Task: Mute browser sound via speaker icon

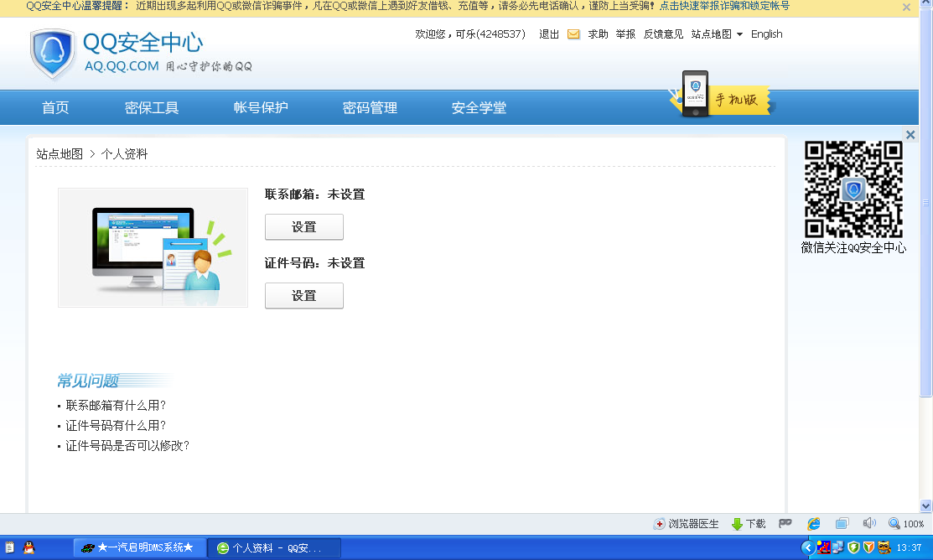Action: tap(868, 523)
